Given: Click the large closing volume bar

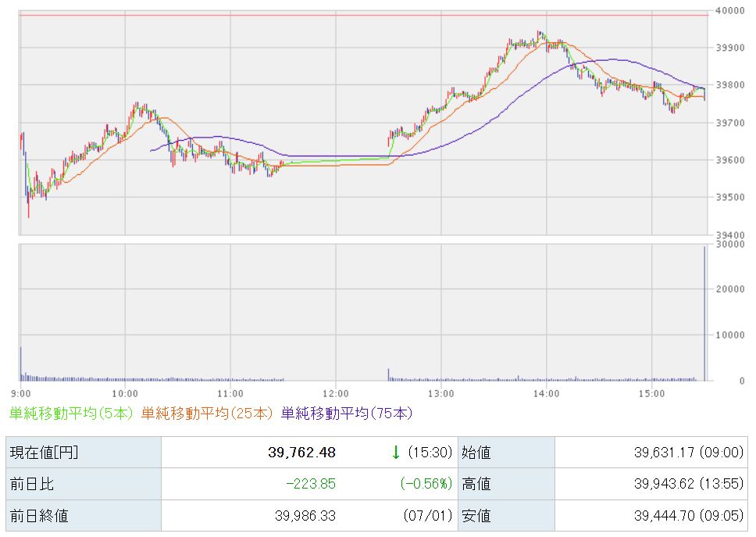Looking at the screenshot, I should tap(704, 313).
